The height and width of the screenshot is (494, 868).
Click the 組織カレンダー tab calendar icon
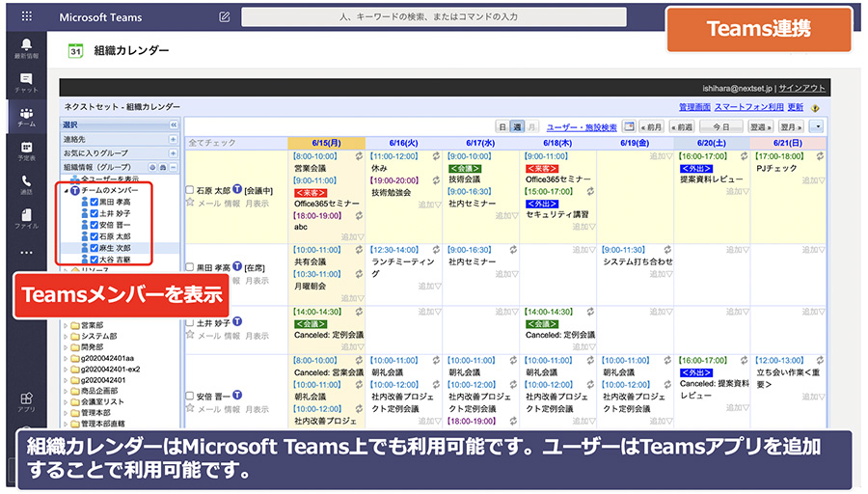[75, 51]
